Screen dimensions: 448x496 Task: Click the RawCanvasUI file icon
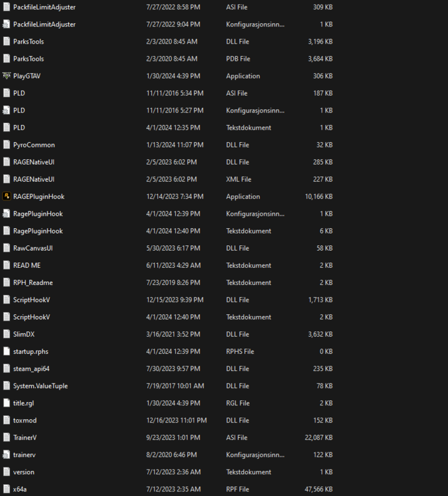(7, 248)
